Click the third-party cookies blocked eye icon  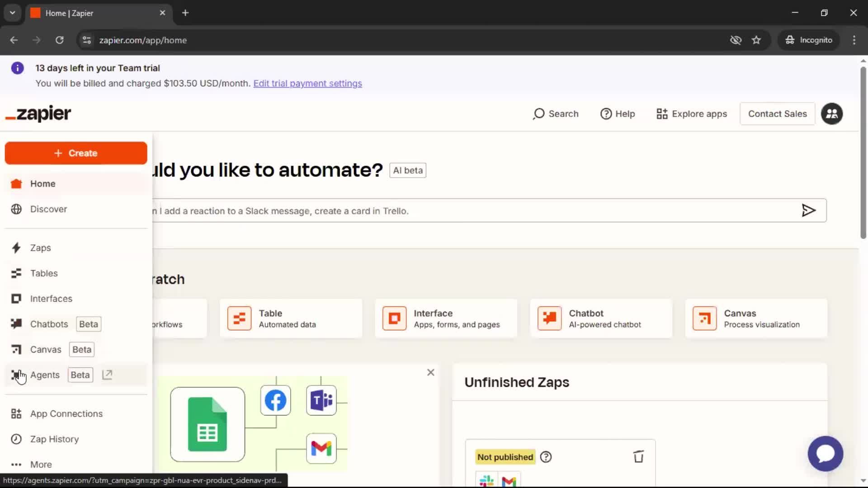tap(736, 40)
